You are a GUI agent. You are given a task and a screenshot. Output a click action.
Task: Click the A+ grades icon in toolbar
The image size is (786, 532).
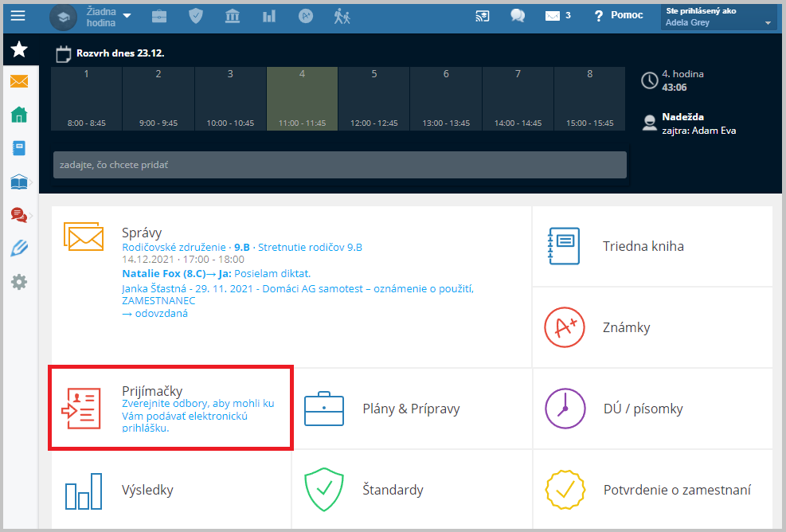306,16
